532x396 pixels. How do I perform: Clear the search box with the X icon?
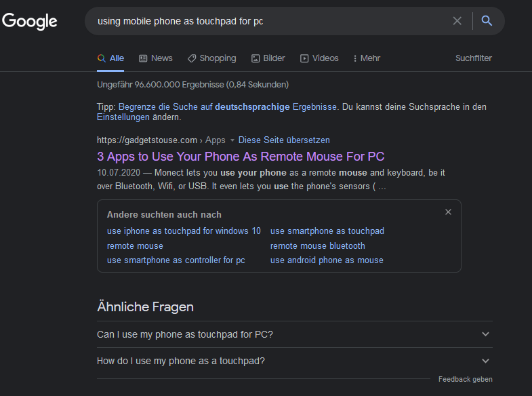coord(457,21)
